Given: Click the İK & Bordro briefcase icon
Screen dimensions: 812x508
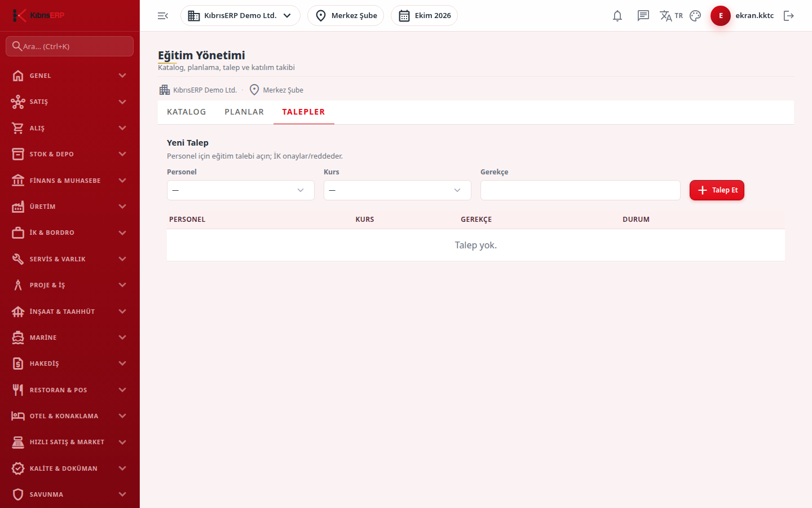Looking at the screenshot, I should 18,233.
